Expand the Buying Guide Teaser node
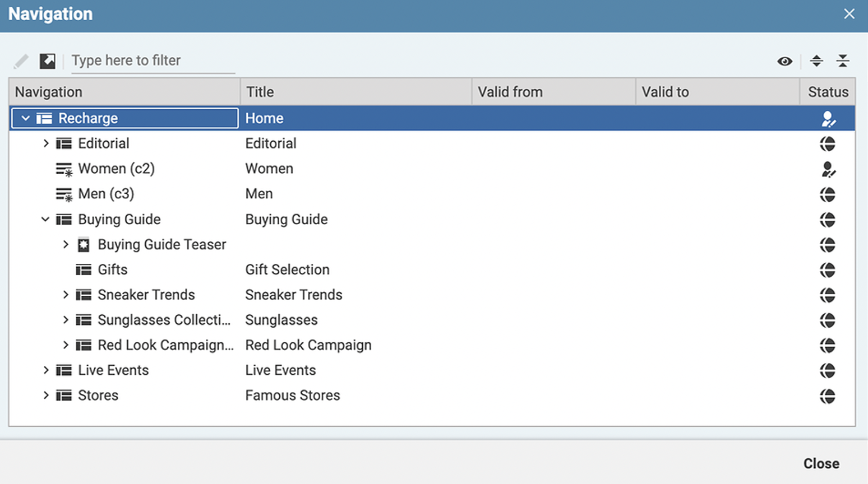Screen dimensions: 868x484 [x=66, y=244]
